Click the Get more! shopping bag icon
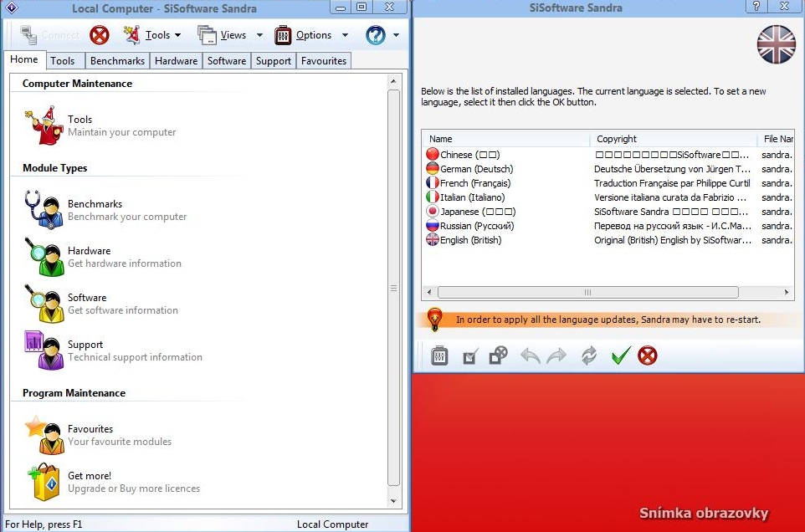 tap(44, 482)
